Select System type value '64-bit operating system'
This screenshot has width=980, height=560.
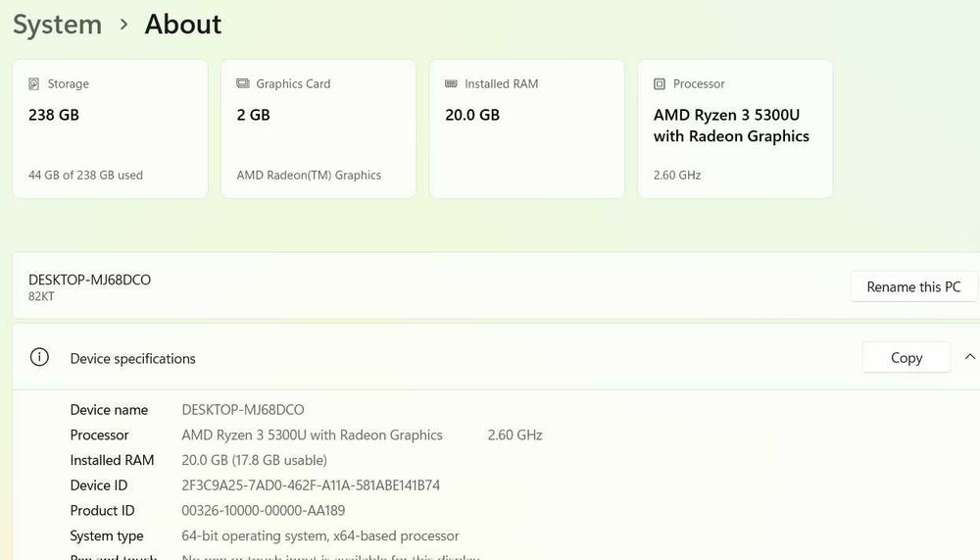[x=320, y=535]
